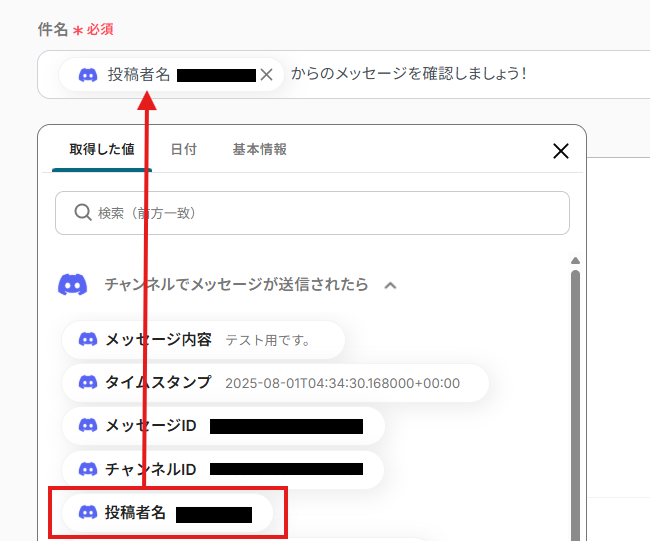Click scrollbar up arrow in value list
Screen dimensions: 650x541
pyautogui.click(x=575, y=261)
